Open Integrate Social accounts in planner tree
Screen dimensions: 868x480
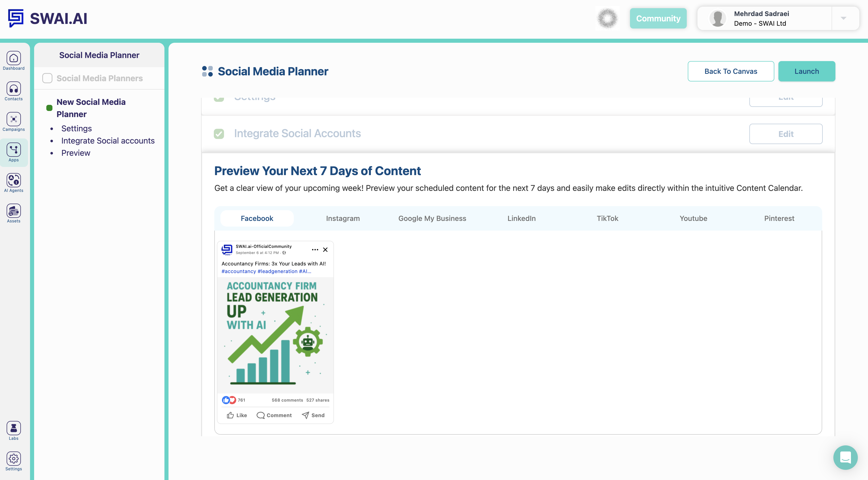click(108, 140)
